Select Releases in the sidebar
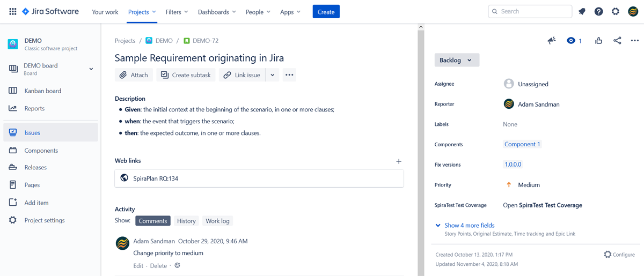This screenshot has height=276, width=644. [35, 167]
